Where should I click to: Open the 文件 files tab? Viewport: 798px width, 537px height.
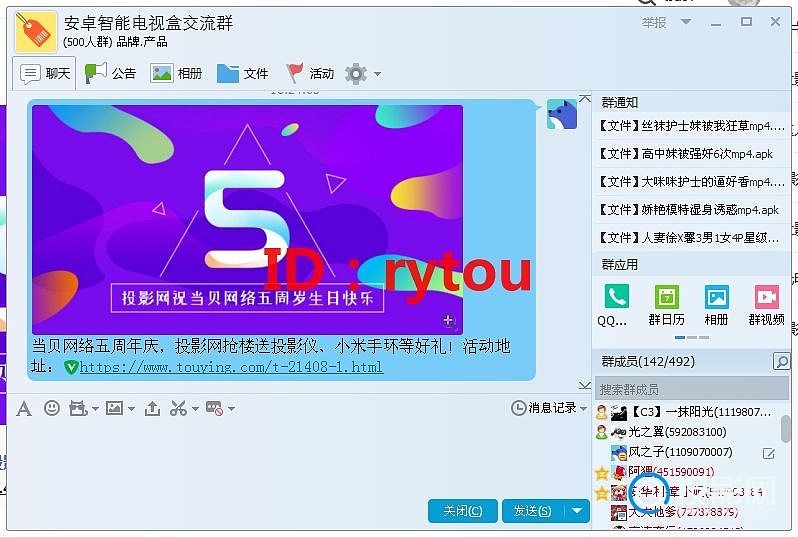coord(242,73)
